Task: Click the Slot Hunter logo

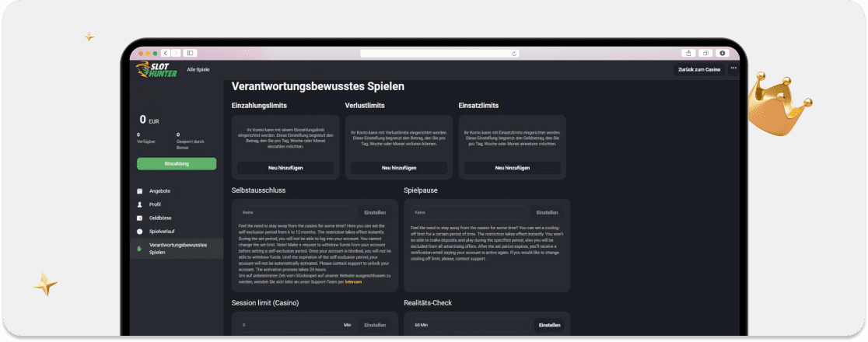Action: (156, 70)
